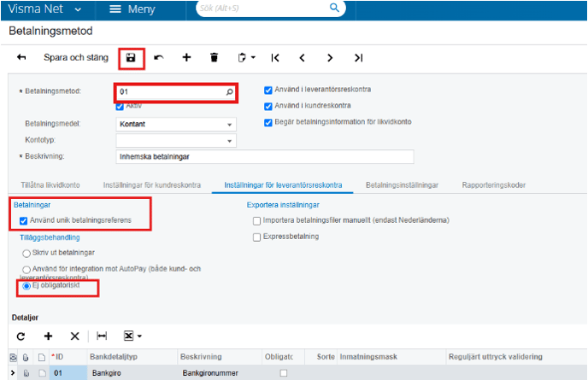588x380 pixels.
Task: Toggle Begär betalningsinformation för likvidkonto
Action: (x=268, y=123)
